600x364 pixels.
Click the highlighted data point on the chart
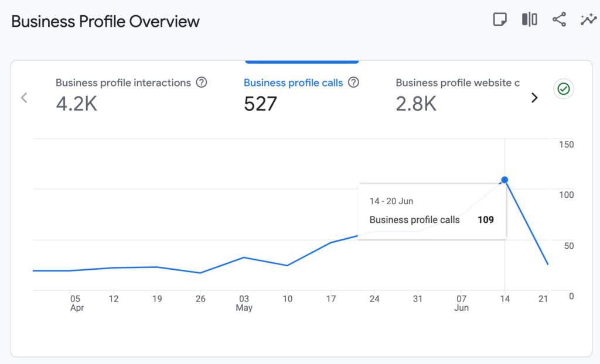[x=504, y=180]
